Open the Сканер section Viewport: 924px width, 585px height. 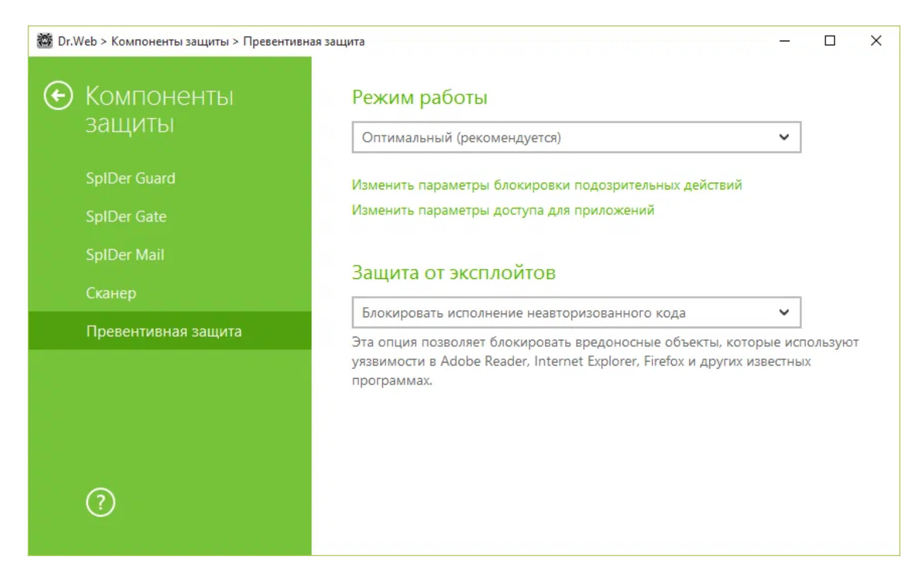click(111, 293)
